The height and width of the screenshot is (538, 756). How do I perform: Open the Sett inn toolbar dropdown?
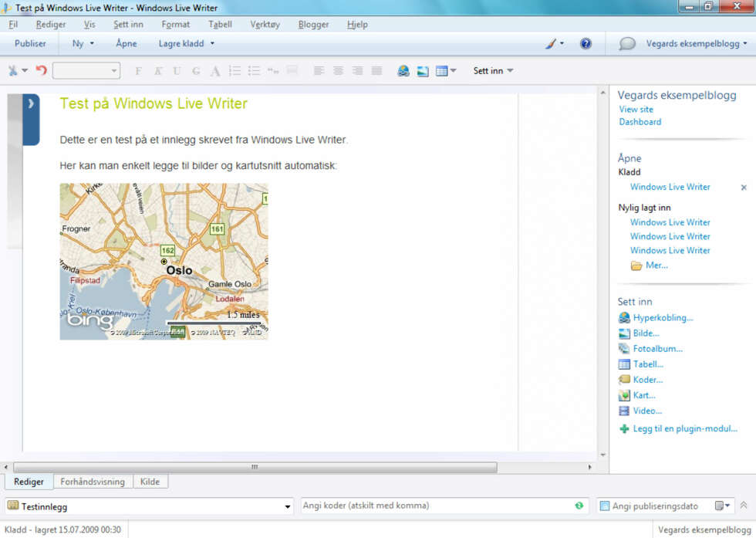[493, 71]
